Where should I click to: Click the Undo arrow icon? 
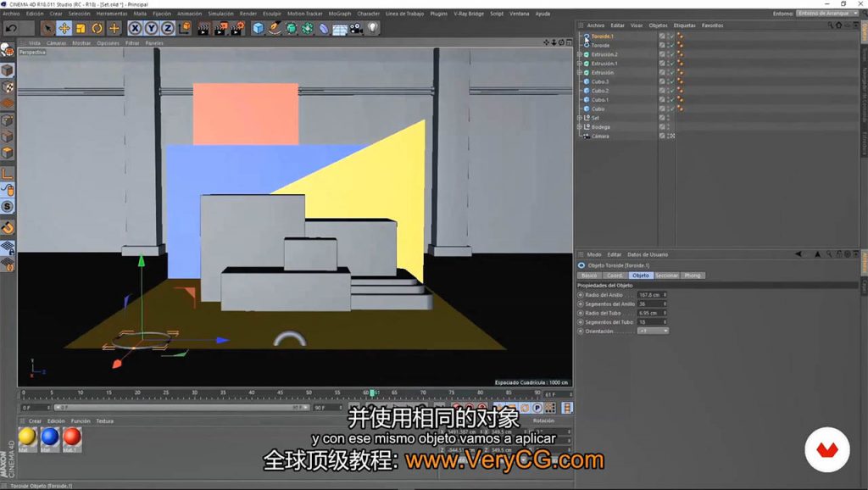pyautogui.click(x=10, y=28)
